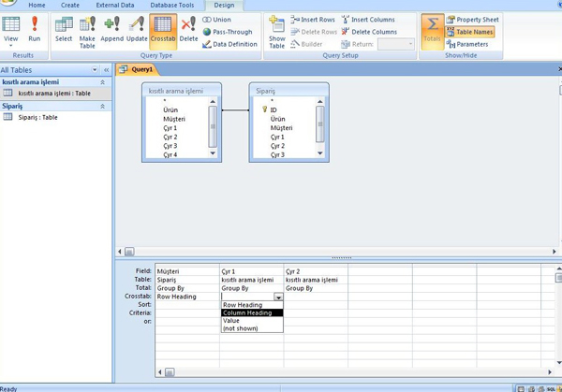This screenshot has height=392, width=562.
Task: Toggle Table Names display
Action: click(x=476, y=32)
